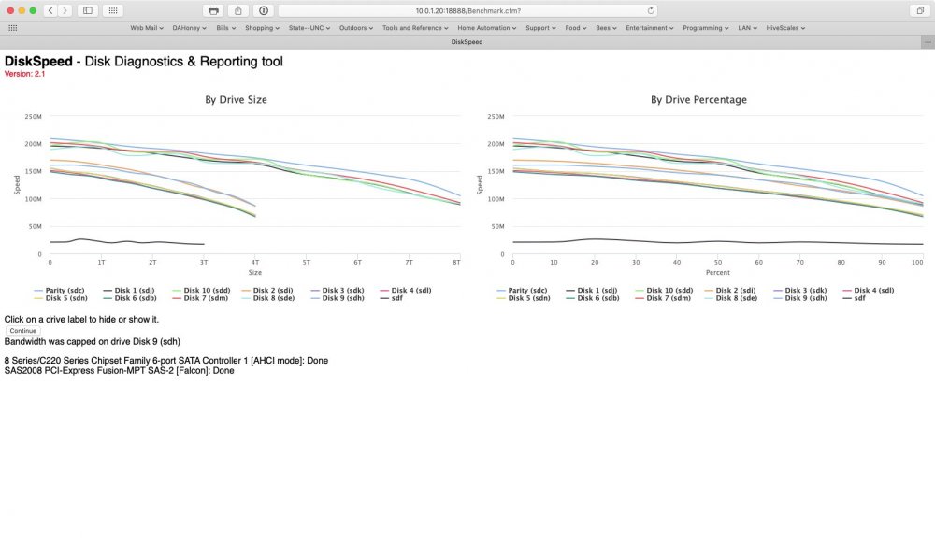Toggle sdf in By Drive Size legend

(x=392, y=298)
